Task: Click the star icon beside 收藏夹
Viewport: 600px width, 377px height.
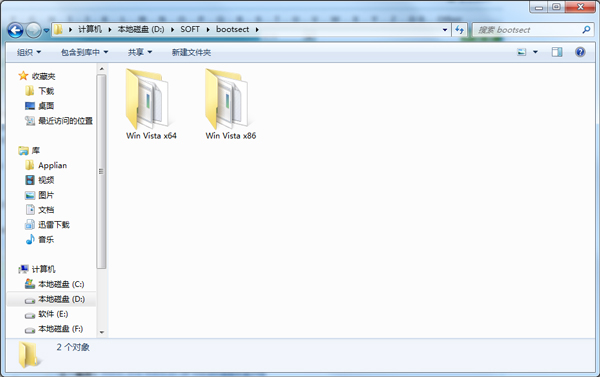Action: pyautogui.click(x=23, y=76)
